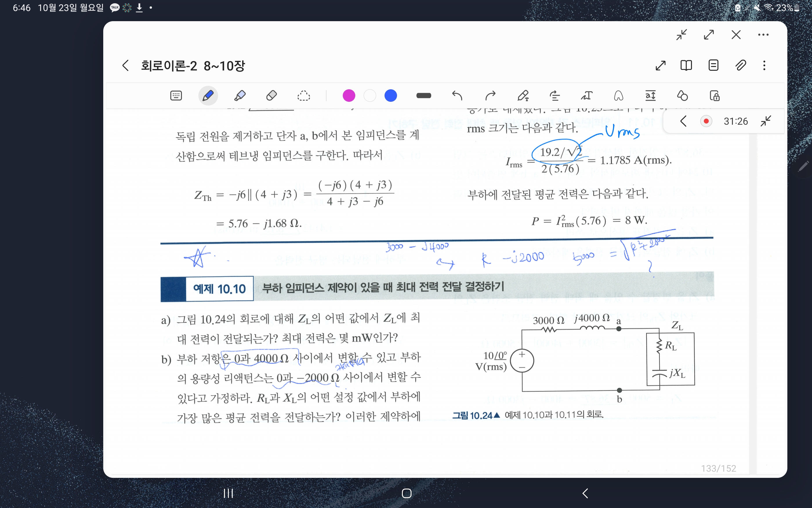The width and height of the screenshot is (812, 508).
Task: Undo the last stroke
Action: click(x=457, y=96)
